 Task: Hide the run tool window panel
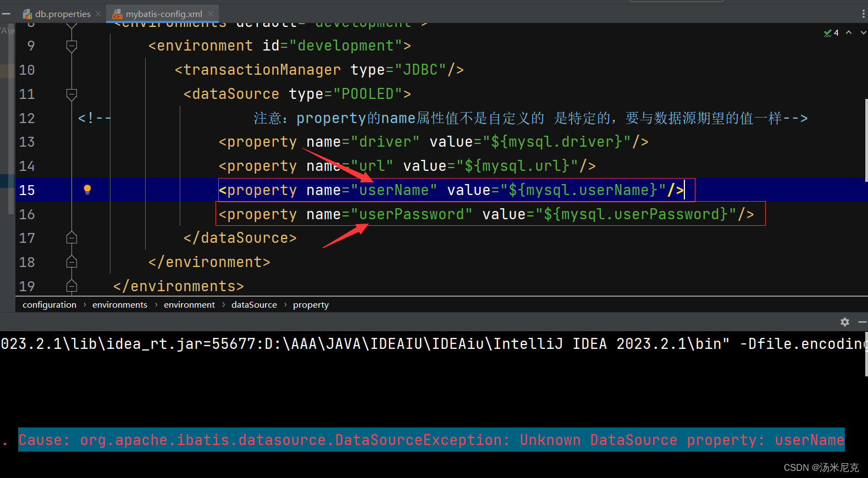tap(863, 322)
